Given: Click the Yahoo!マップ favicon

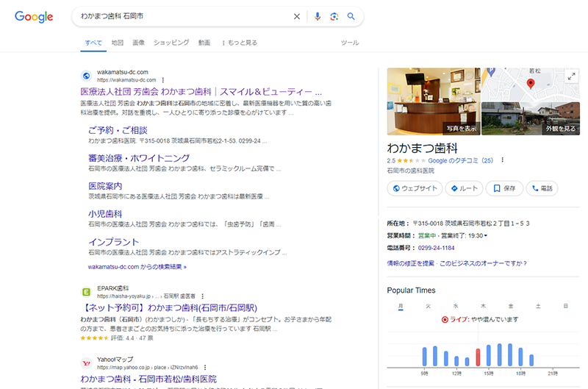Looking at the screenshot, I should (x=86, y=363).
